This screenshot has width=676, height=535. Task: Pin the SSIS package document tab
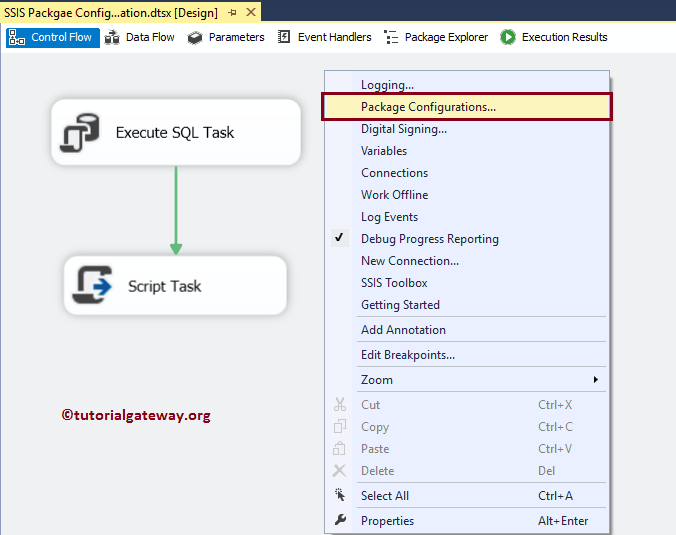[x=232, y=13]
